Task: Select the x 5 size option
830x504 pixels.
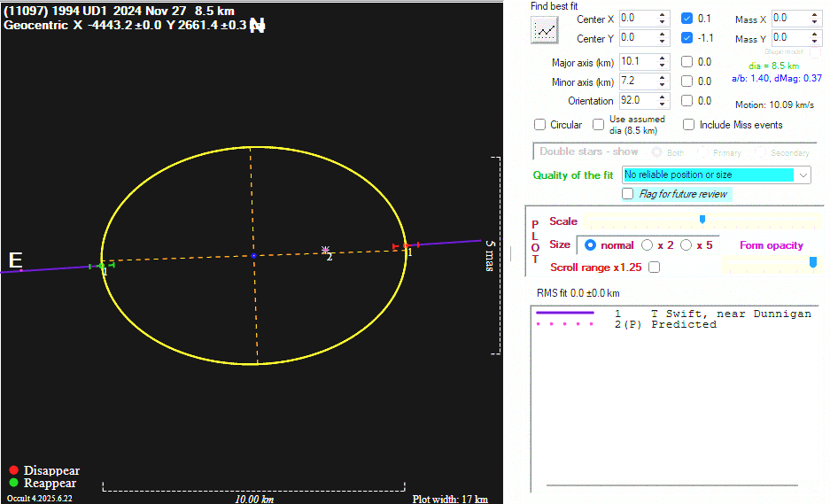Action: click(686, 245)
